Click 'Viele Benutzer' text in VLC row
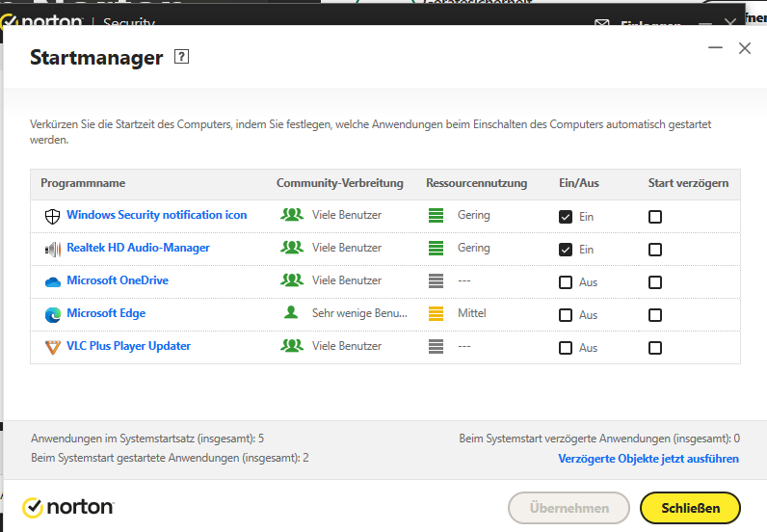Image resolution: width=767 pixels, height=532 pixels. click(x=347, y=346)
